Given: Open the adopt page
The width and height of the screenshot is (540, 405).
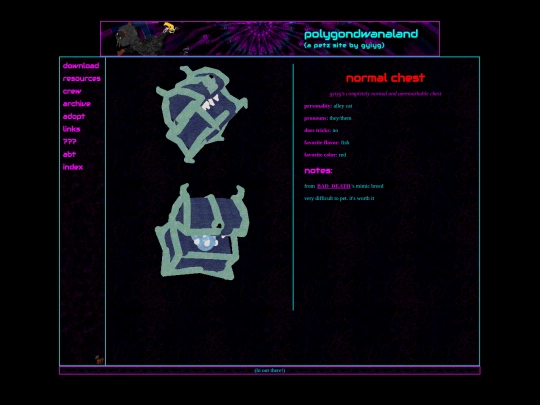Looking at the screenshot, I should tap(74, 116).
